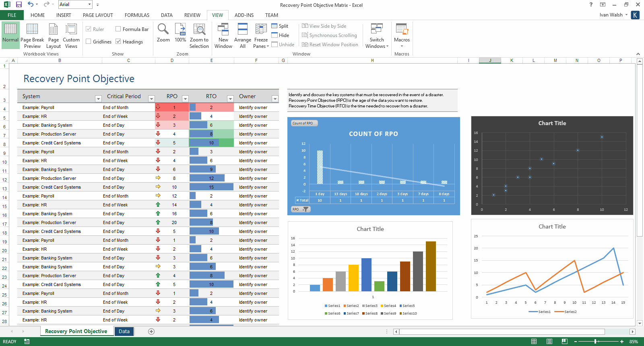Click the Page Break Preview icon
Image resolution: width=644 pixels, height=346 pixels.
(x=32, y=30)
